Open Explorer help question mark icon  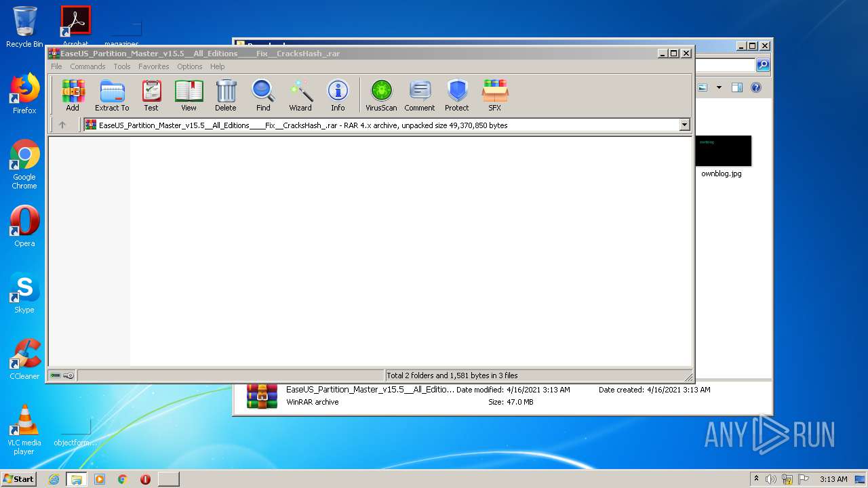coord(756,87)
